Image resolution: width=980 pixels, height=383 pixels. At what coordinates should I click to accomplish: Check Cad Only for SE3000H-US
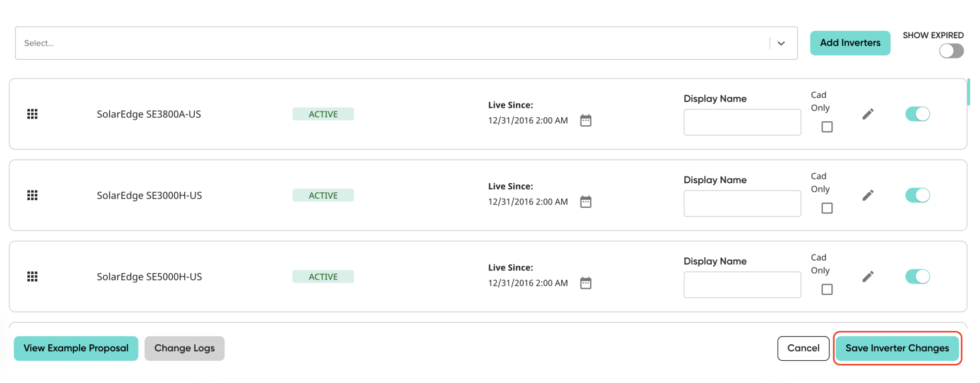tap(827, 208)
